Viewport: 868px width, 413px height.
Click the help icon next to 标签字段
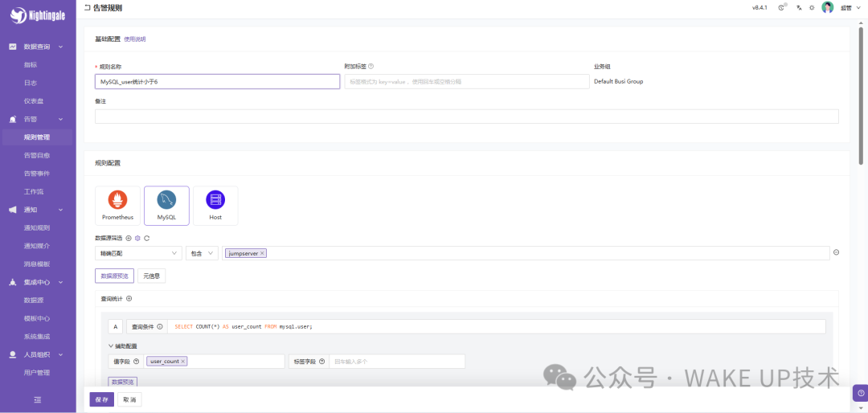tap(321, 362)
